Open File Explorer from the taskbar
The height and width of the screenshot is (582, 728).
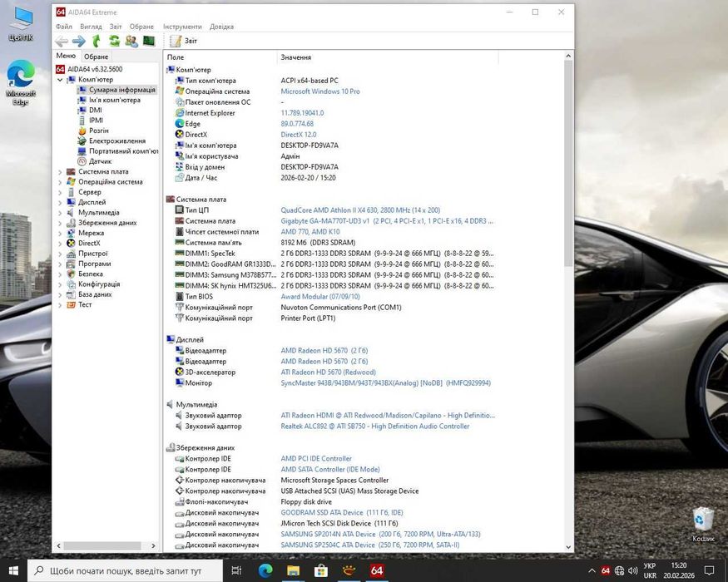click(x=293, y=570)
